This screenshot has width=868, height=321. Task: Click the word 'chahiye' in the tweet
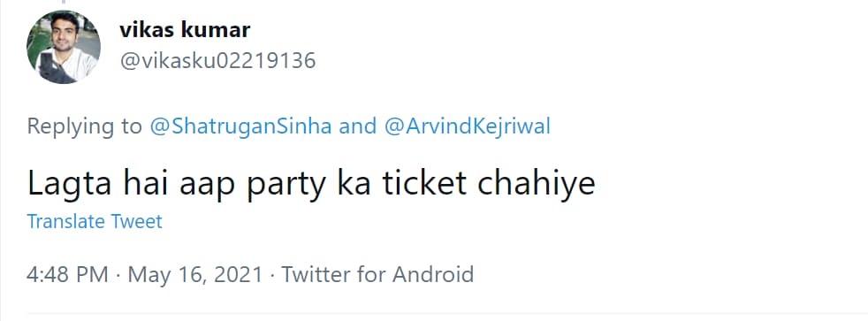tap(536, 185)
